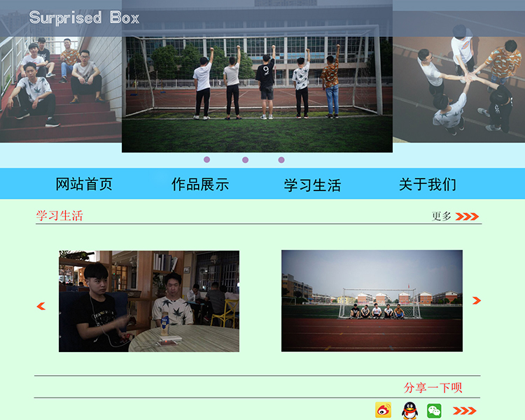Viewport: 525px width, 420px height.
Task: Select the second carousel indicator dot
Action: [246, 160]
